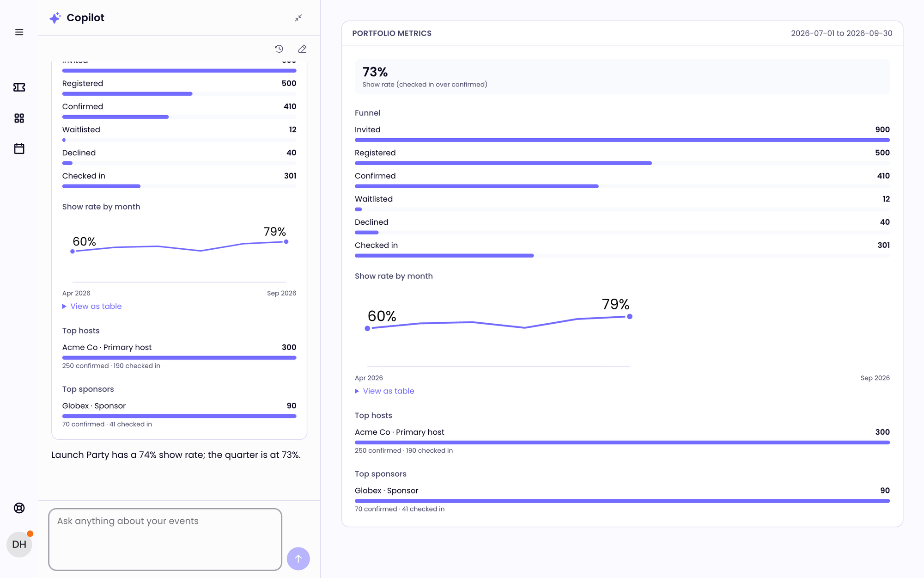The image size is (924, 578).
Task: Click '250 confirmed · 190 checked in' in Portfolio Metrics
Action: click(x=404, y=450)
